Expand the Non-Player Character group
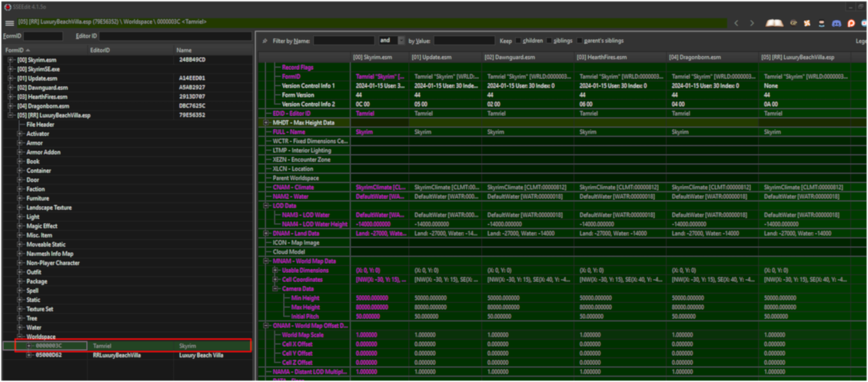The height and width of the screenshot is (382, 868). (20, 263)
